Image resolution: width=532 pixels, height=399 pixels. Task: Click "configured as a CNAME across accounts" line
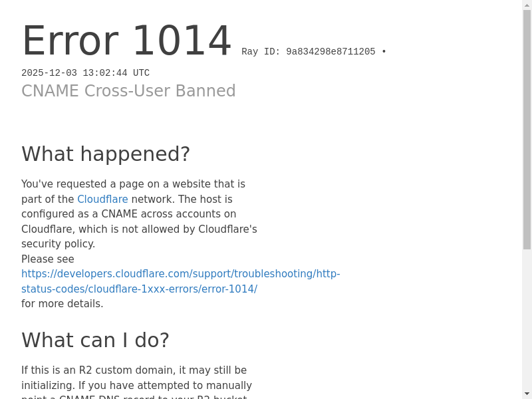click(x=128, y=214)
